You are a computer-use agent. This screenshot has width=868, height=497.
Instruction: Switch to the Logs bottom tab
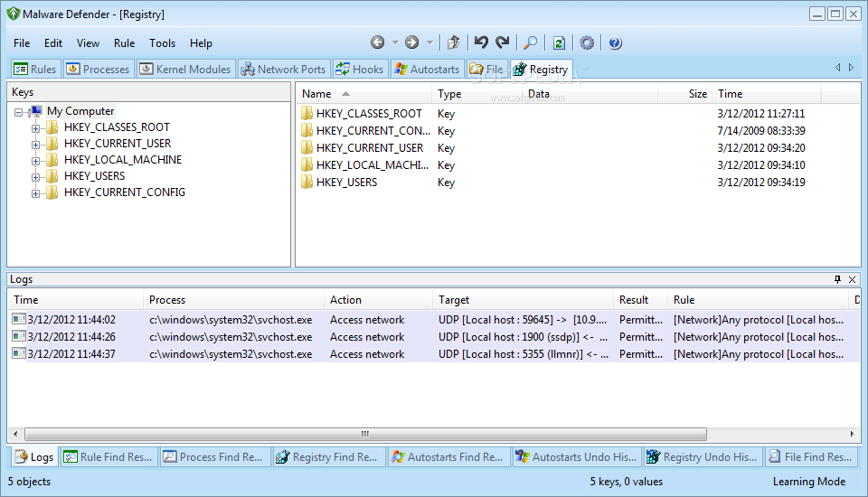click(x=34, y=457)
